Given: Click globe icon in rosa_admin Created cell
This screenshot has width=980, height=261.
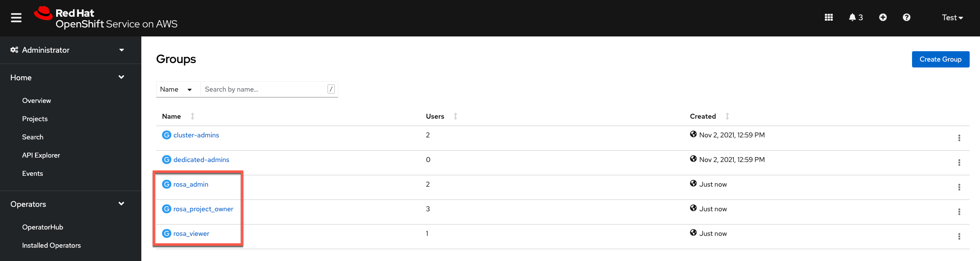Looking at the screenshot, I should click(x=693, y=183).
